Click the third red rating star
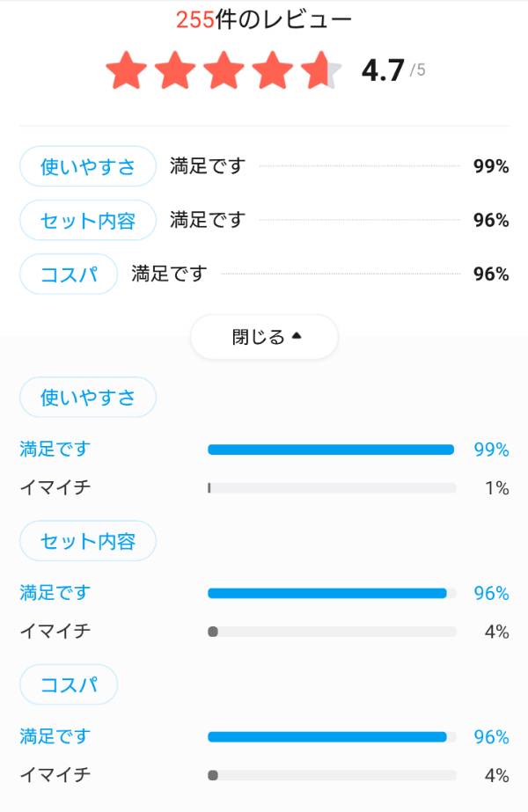 [x=224, y=70]
